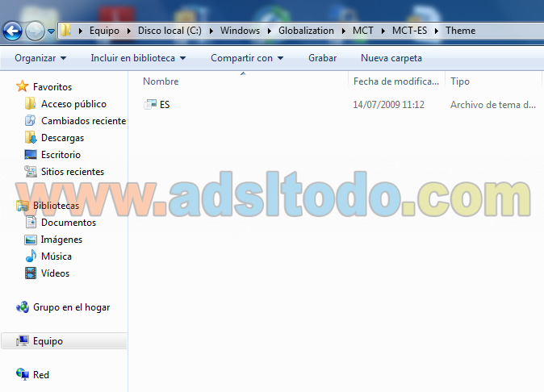Click Cambiados recientemente icon
The image size is (544, 392).
[x=30, y=121]
